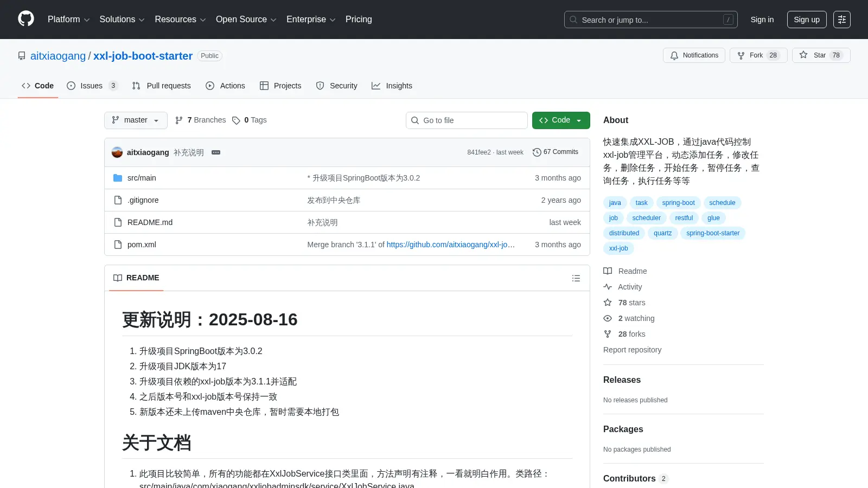Click the star icon in Star button
Image resolution: width=868 pixels, height=488 pixels.
point(803,55)
